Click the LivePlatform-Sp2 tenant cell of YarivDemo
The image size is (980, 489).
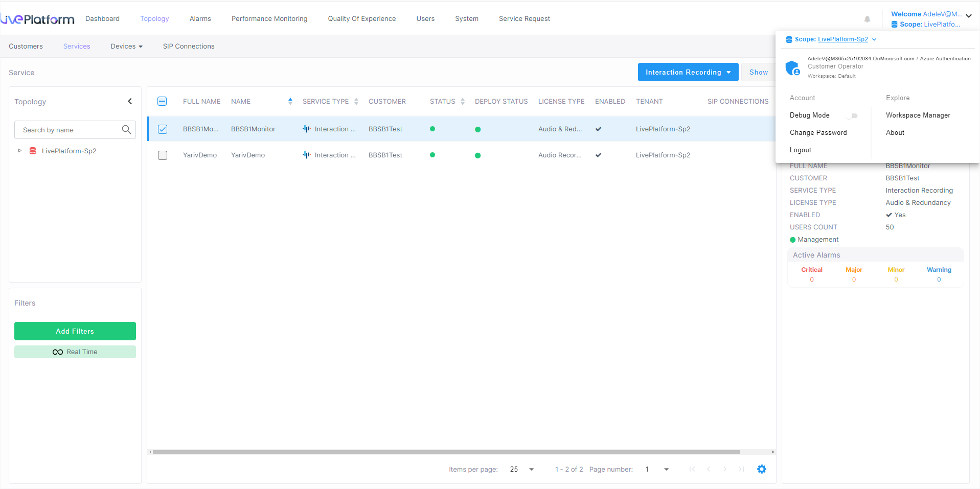663,155
